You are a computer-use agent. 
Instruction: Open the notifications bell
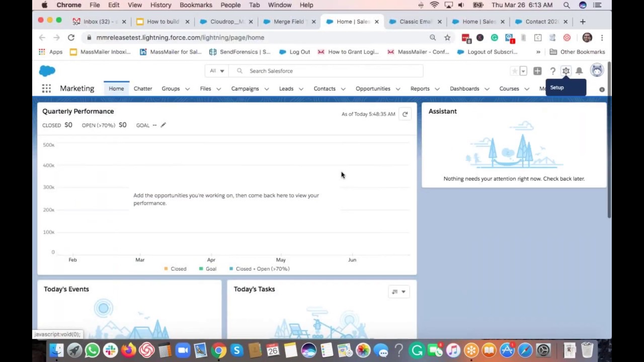tap(579, 71)
